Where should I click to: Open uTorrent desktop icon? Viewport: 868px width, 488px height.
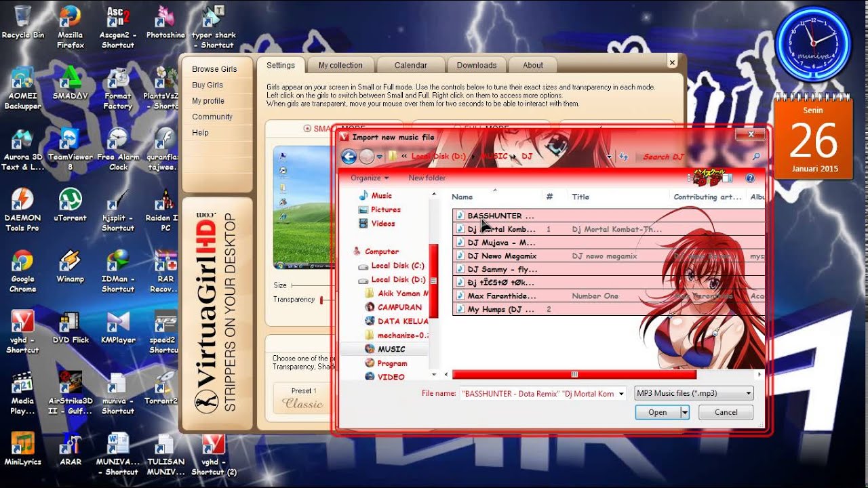tap(71, 205)
